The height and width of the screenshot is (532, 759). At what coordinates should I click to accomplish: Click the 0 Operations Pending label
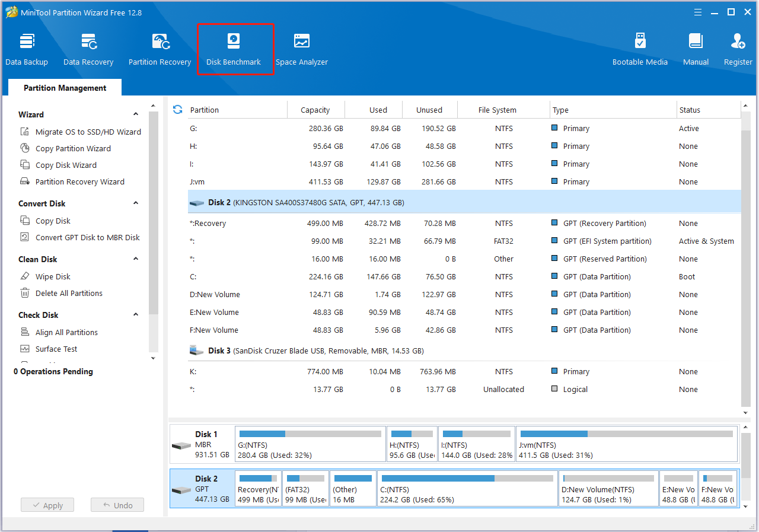pyautogui.click(x=53, y=371)
